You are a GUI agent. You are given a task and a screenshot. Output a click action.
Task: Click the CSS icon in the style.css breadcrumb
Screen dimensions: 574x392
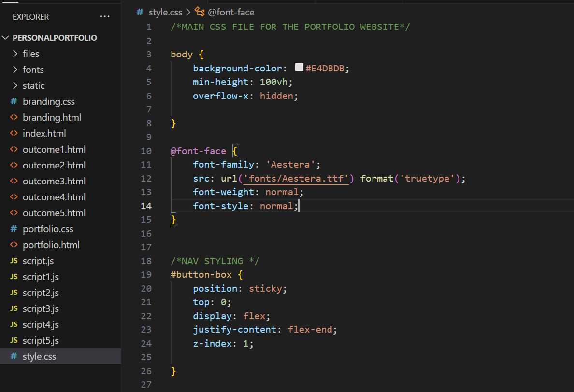pyautogui.click(x=139, y=12)
